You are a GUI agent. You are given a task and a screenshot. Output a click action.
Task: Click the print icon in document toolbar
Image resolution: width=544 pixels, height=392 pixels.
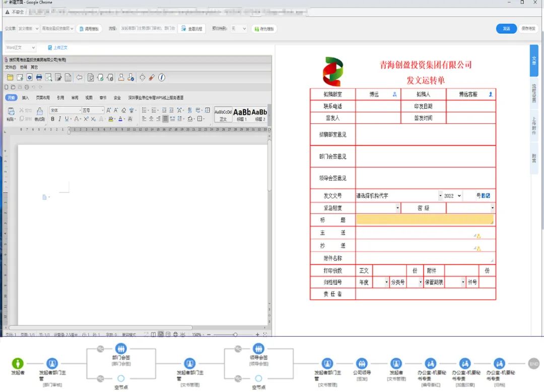[x=39, y=78]
